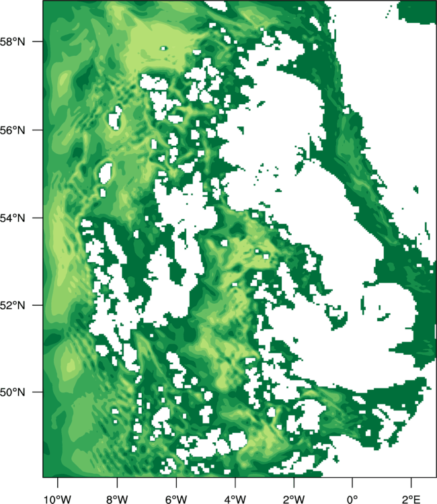Click the 58°N latitude label
This screenshot has width=437, height=504.
12,42
